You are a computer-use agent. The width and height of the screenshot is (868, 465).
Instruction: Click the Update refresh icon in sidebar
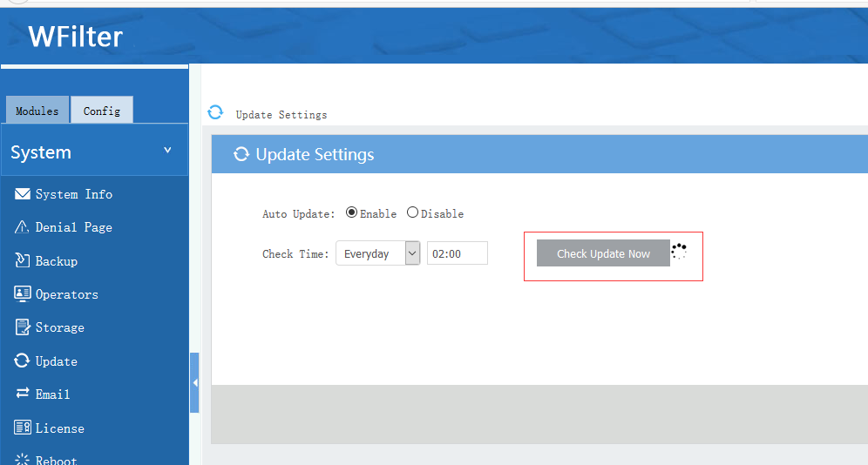coord(22,361)
